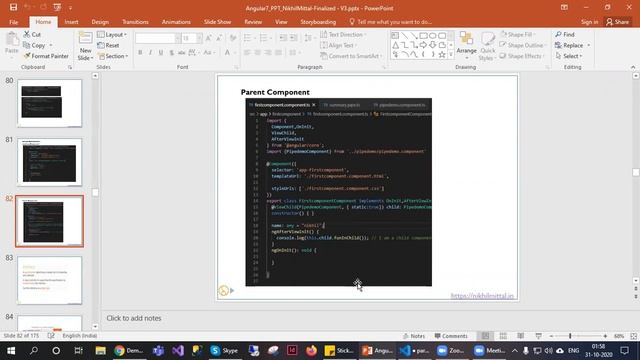Open the Layout dropdown
The width and height of the screenshot is (640, 360).
click(112, 35)
